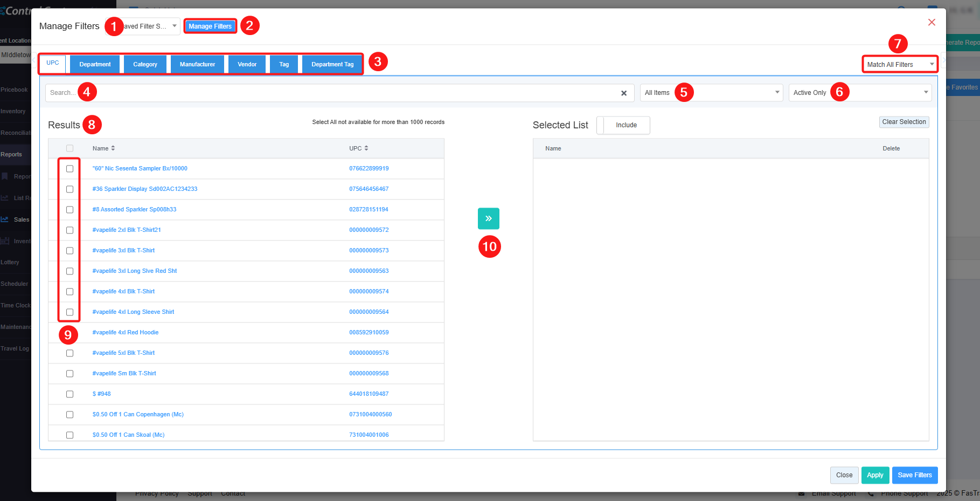Check the box for #36 Sparkler Display
Viewport: 980px width, 501px height.
click(69, 189)
